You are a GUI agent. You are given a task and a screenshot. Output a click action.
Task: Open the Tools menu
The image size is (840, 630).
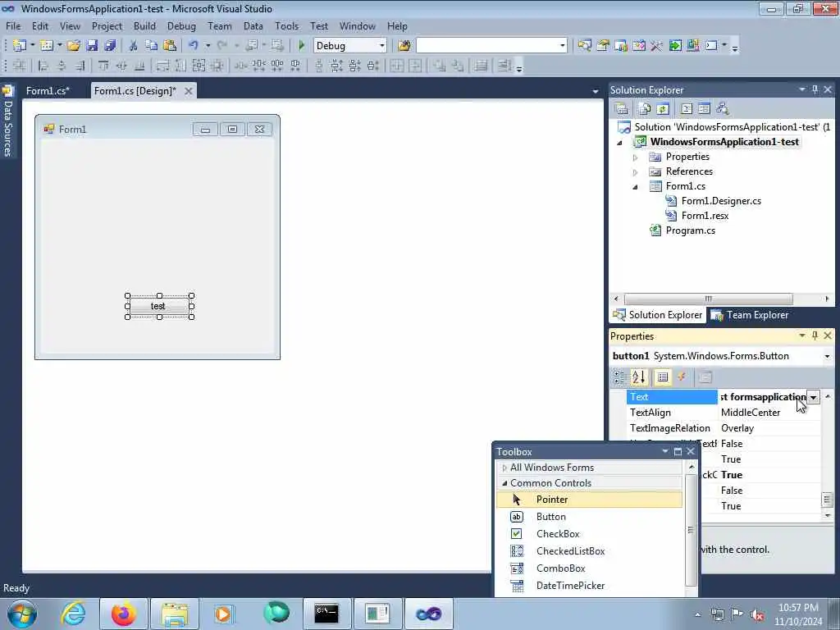click(x=286, y=25)
